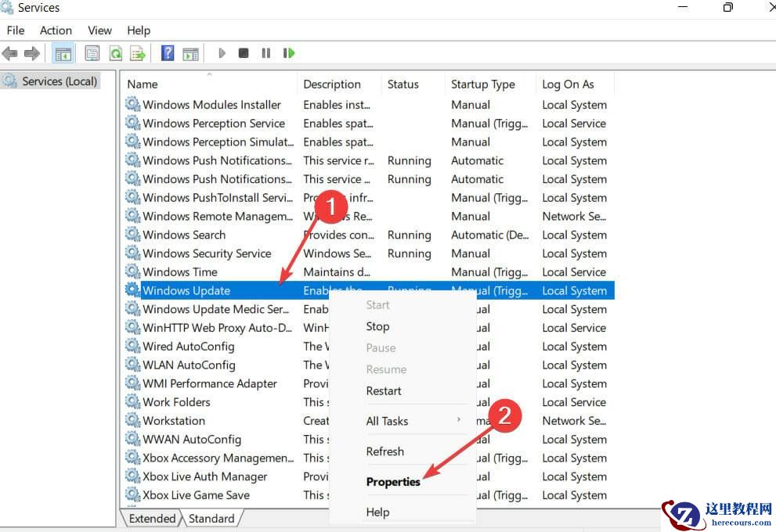Click the Refresh toolbar icon
The image size is (776, 532).
click(x=115, y=52)
